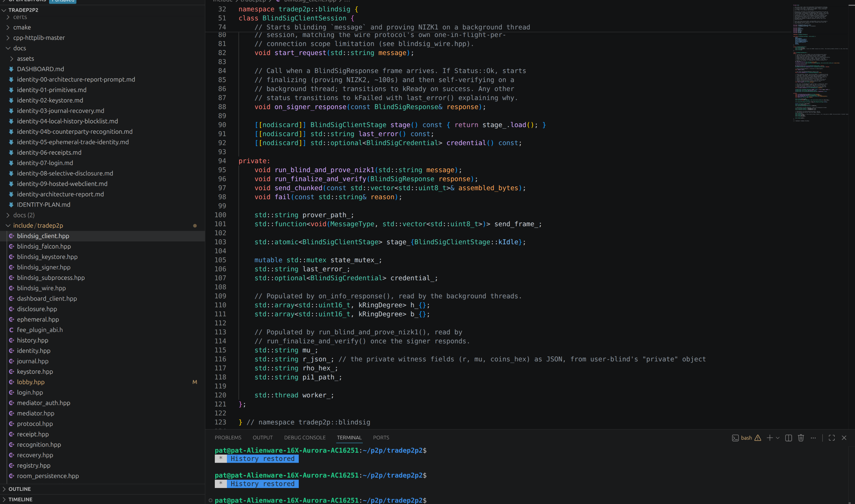Click the C icon beside fee_plugin_abi.h
Screen dimensions: 855x504
11,330
